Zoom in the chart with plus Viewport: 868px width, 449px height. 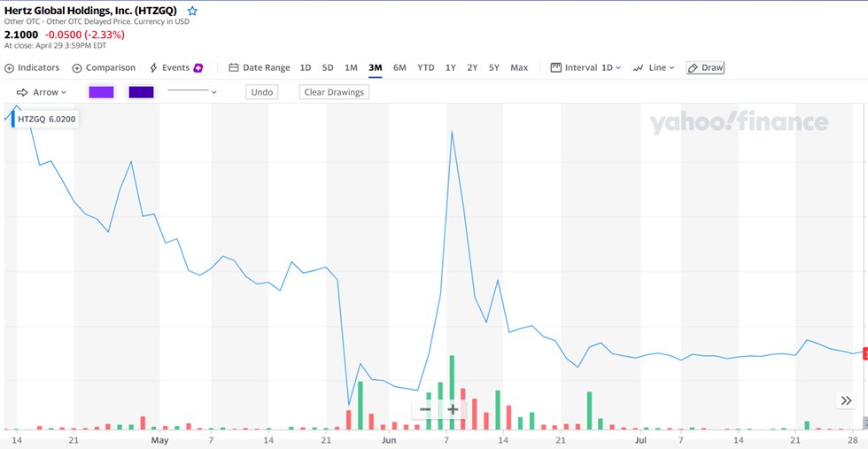pyautogui.click(x=453, y=410)
